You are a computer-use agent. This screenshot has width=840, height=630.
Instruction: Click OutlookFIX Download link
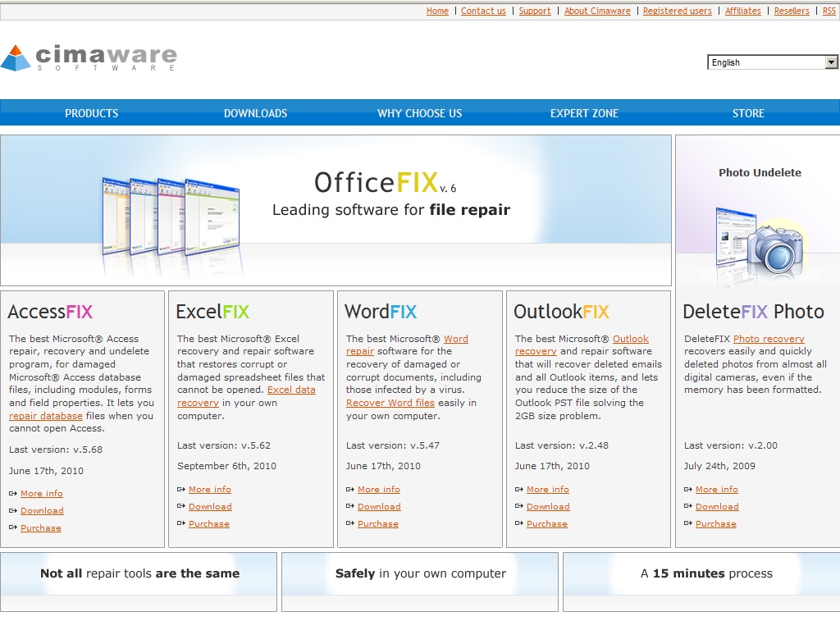548,506
